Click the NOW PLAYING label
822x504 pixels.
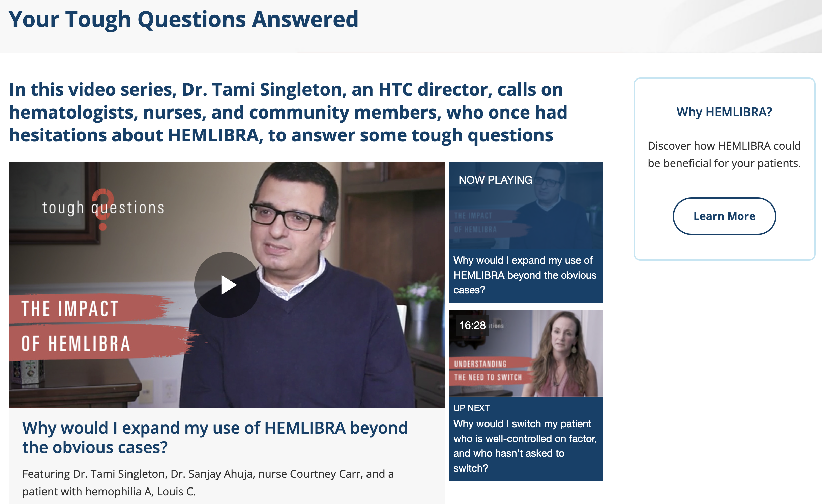(x=495, y=180)
